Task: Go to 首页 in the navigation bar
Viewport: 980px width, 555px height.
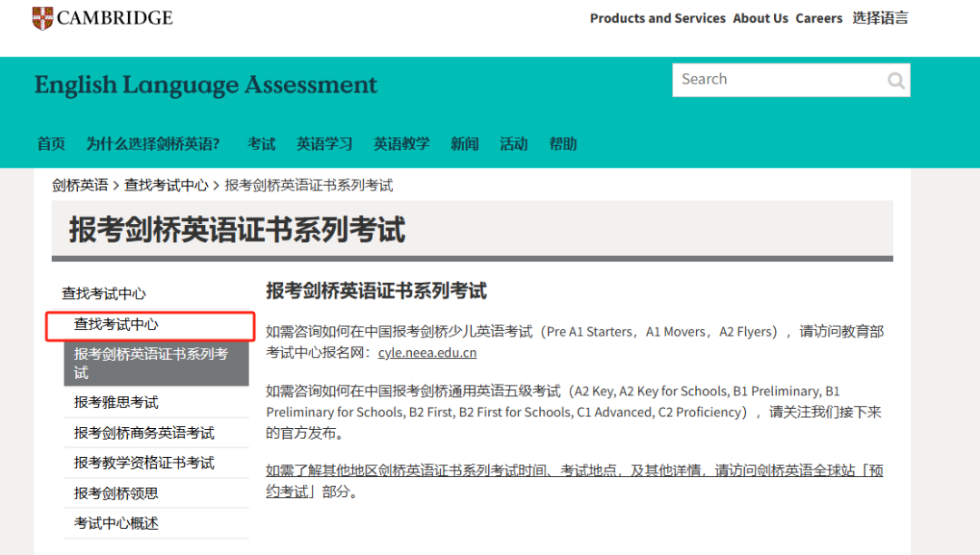Action: 51,144
